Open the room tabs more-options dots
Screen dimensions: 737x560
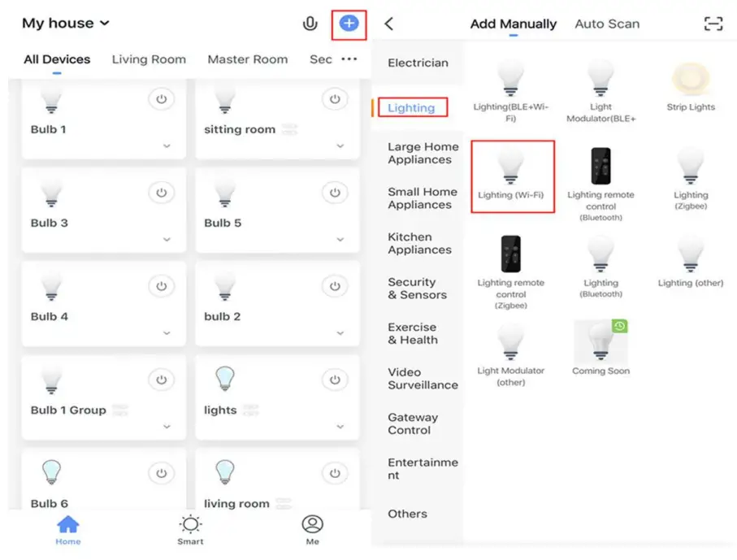point(349,59)
